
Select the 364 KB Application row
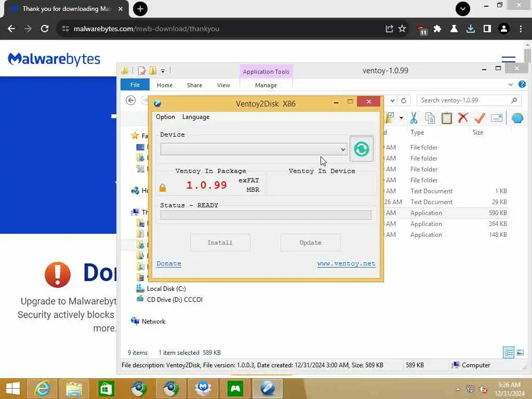[x=446, y=223]
